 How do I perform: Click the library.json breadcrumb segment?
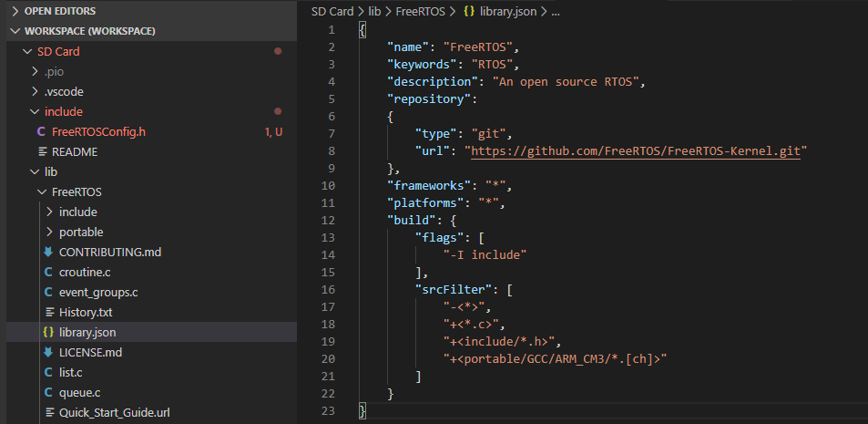click(509, 11)
